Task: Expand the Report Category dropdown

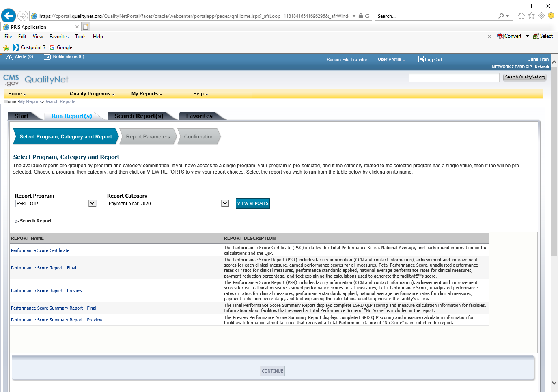Action: pyautogui.click(x=225, y=203)
